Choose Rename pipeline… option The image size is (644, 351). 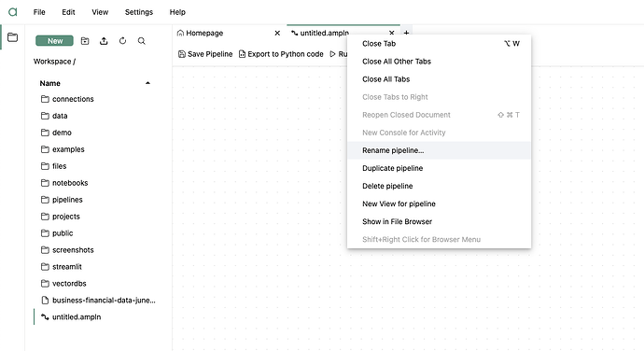[x=439, y=150]
